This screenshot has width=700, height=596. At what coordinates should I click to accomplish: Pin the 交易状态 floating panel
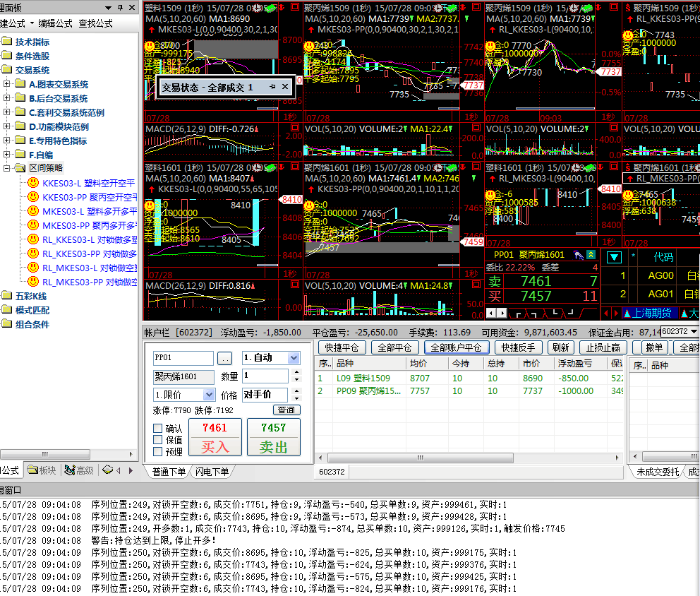272,87
